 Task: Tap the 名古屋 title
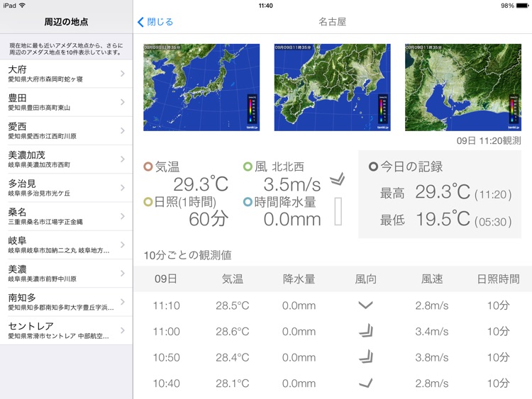tap(332, 22)
